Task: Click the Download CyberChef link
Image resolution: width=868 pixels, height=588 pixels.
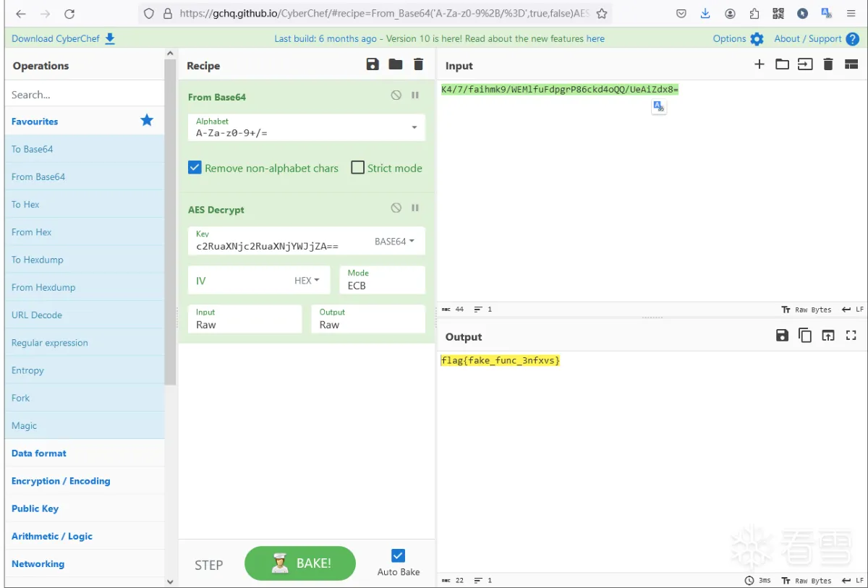Action: (x=63, y=39)
